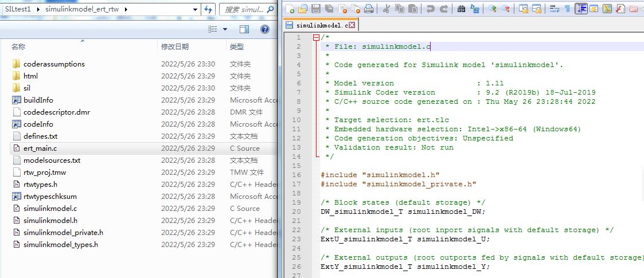Synchronize vertical scrolling icon
The width and height of the screenshot is (644, 278).
click(x=523, y=8)
